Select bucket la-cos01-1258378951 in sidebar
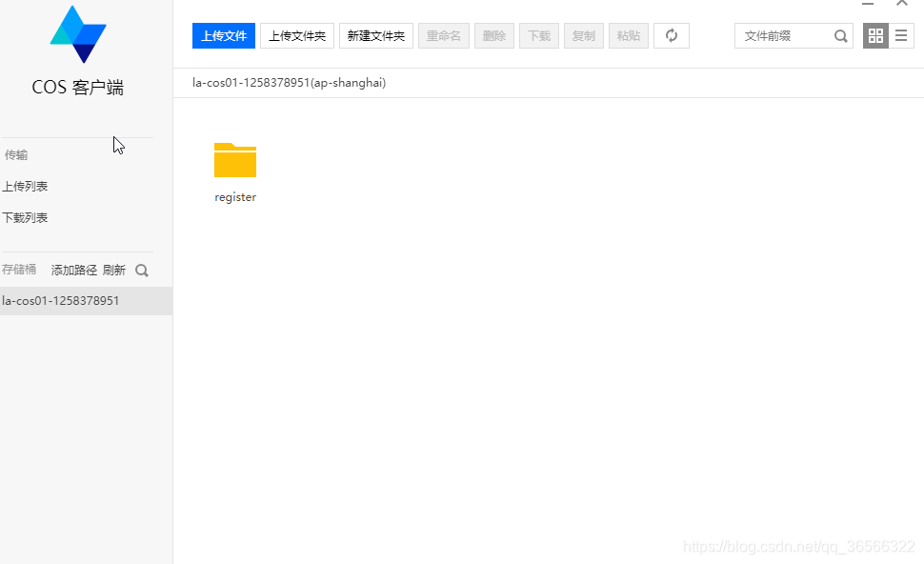Screen dimensions: 924x564 tap(86, 300)
